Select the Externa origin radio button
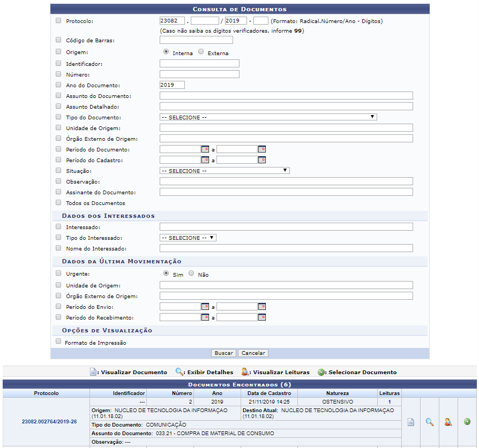This screenshot has width=479, height=448. coord(201,52)
